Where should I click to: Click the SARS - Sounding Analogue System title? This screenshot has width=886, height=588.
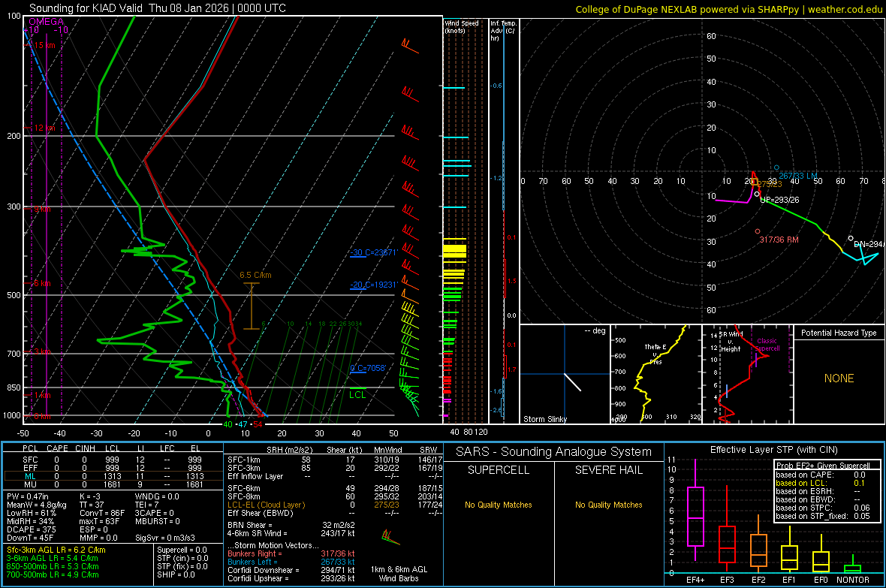tap(554, 452)
